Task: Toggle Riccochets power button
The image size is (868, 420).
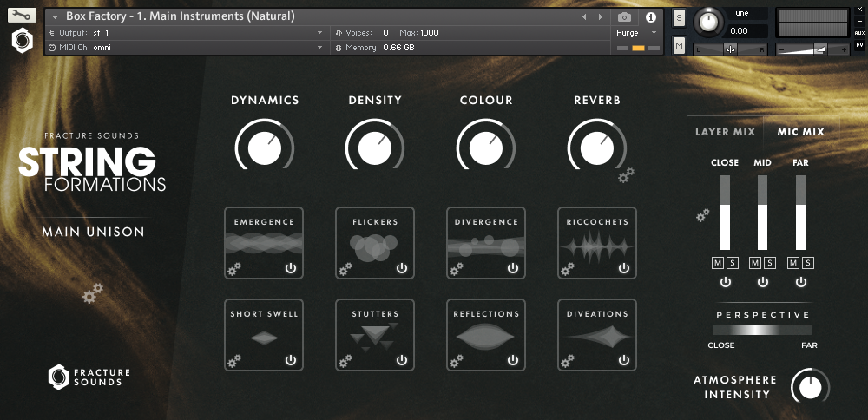Action: pyautogui.click(x=624, y=269)
